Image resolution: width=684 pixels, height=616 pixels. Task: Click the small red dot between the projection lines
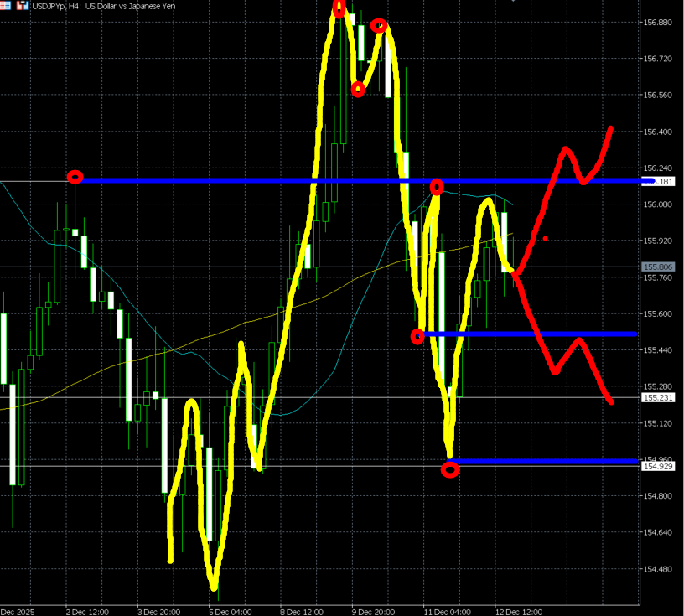pyautogui.click(x=545, y=239)
